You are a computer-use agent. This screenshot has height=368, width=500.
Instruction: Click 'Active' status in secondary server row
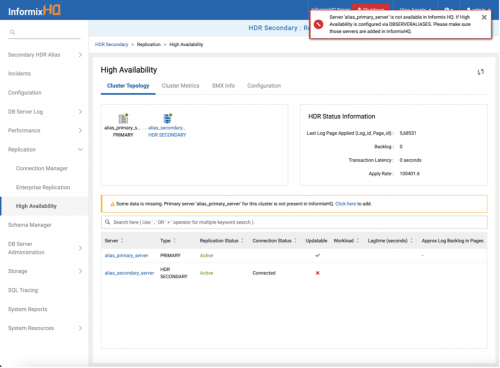(x=206, y=273)
